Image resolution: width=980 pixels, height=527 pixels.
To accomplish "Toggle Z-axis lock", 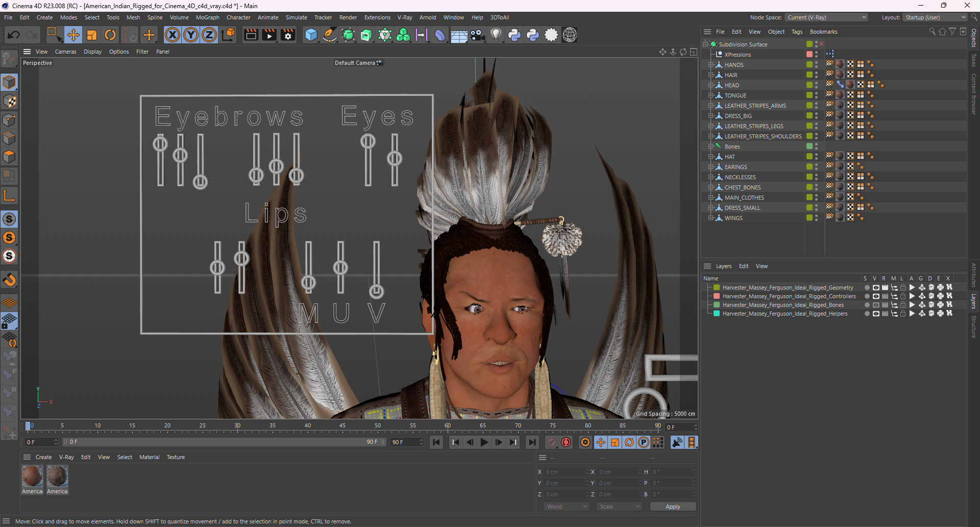I will coord(209,35).
